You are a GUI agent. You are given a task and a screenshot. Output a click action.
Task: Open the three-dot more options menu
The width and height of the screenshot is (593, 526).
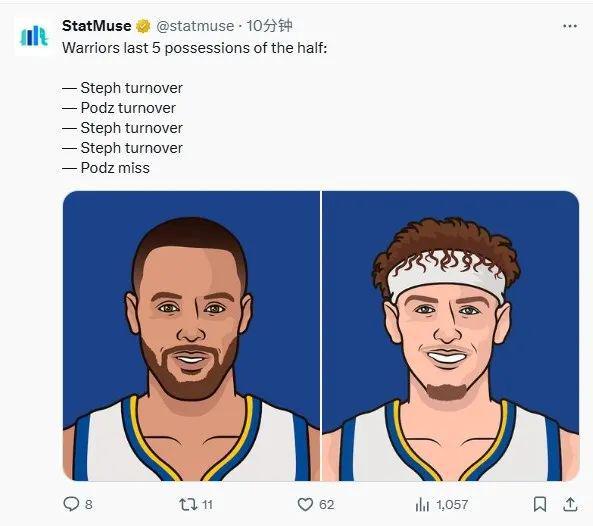point(570,26)
